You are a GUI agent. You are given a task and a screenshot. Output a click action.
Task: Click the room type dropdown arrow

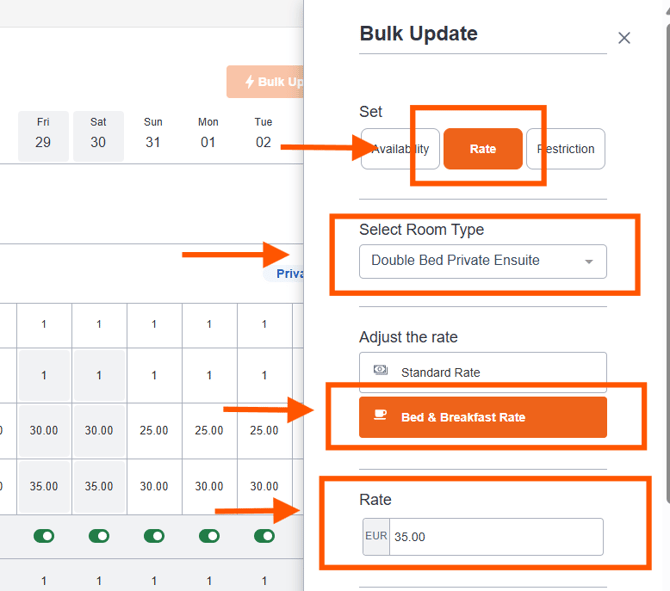click(589, 262)
